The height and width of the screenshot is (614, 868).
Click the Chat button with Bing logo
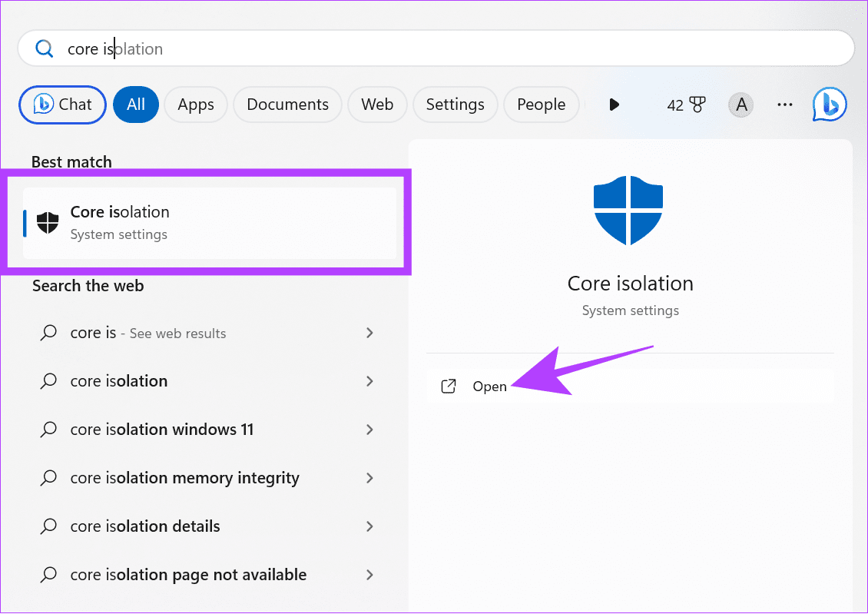click(63, 105)
